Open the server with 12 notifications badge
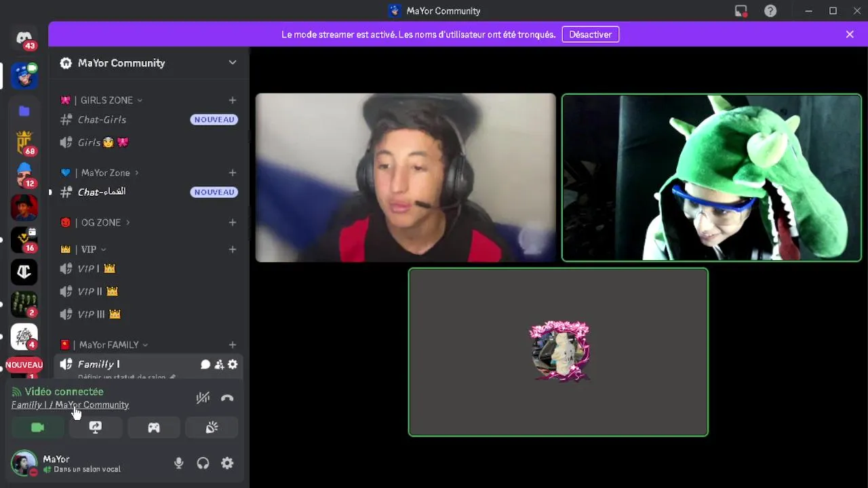868x488 pixels. click(x=24, y=175)
